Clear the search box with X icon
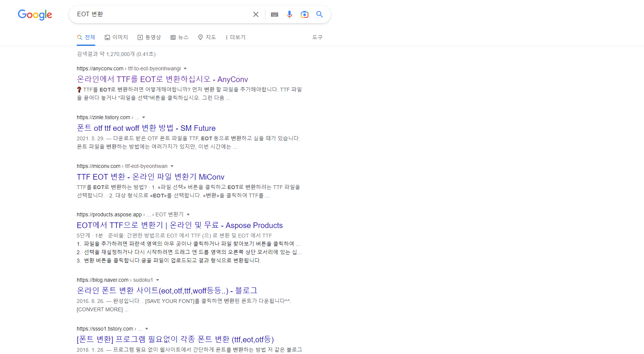Screen dimensions: 644x354 [x=256, y=14]
